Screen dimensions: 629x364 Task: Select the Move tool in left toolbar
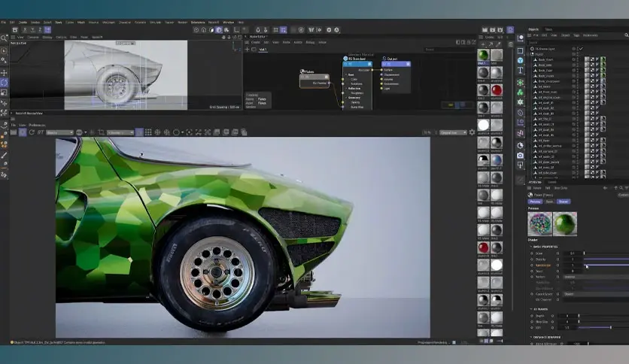point(4,73)
